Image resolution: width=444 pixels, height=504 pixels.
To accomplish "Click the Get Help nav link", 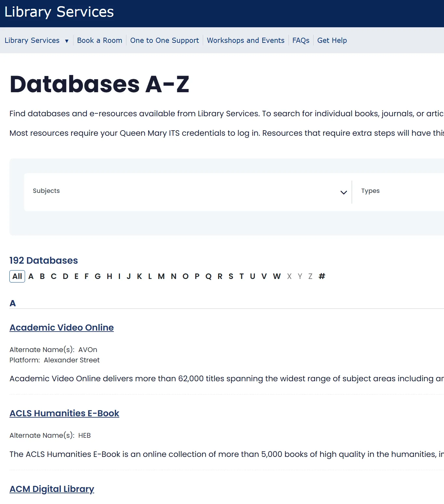I will pos(332,41).
